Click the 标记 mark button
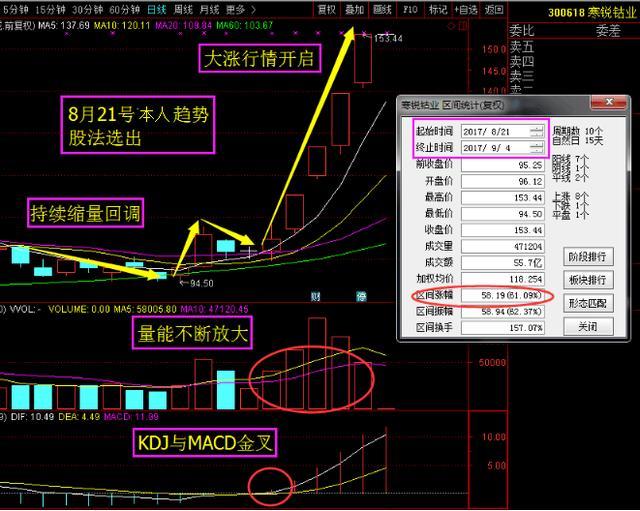The width and height of the screenshot is (640, 511). coord(437,8)
